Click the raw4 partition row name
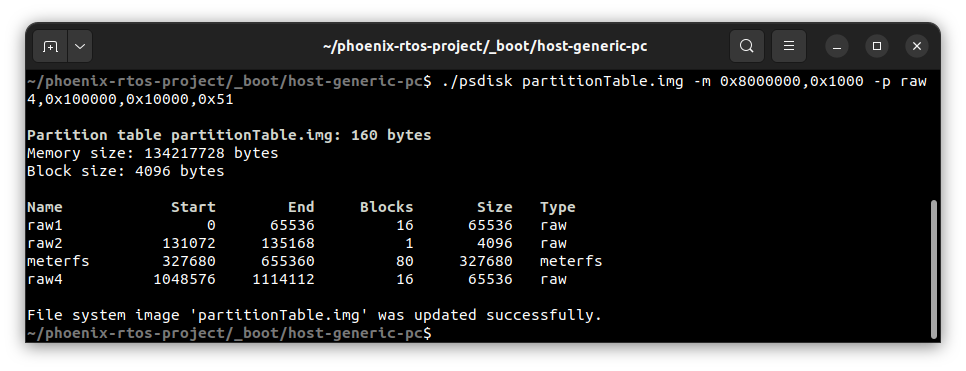The height and width of the screenshot is (371, 966). (x=44, y=279)
